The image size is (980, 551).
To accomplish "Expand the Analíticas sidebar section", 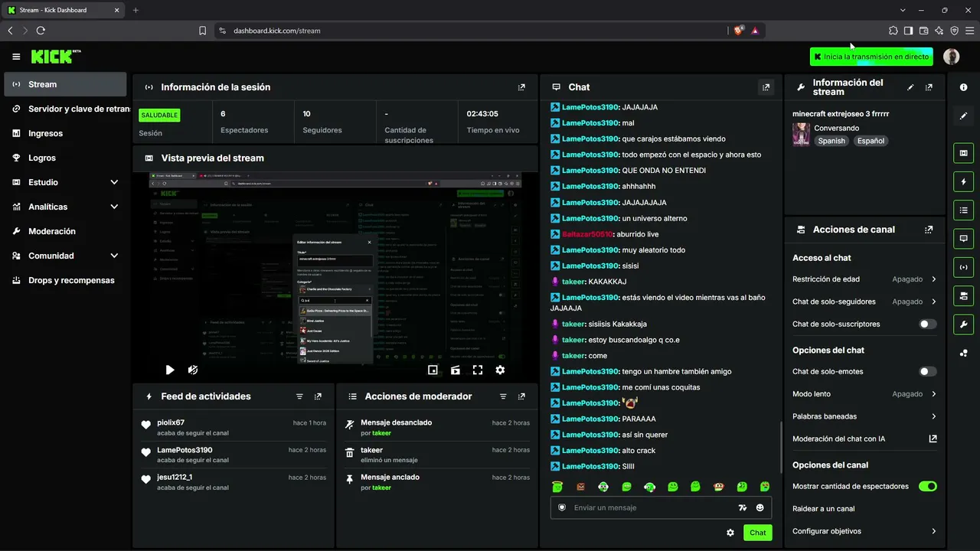I will (114, 207).
